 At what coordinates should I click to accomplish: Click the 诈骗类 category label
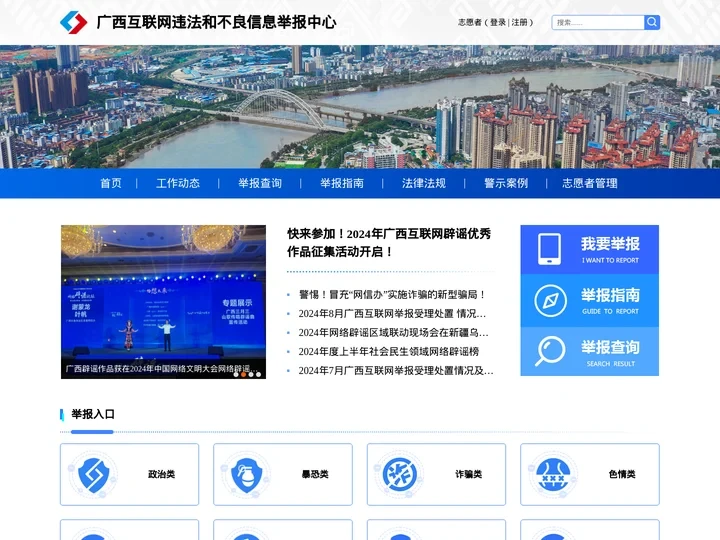[468, 474]
